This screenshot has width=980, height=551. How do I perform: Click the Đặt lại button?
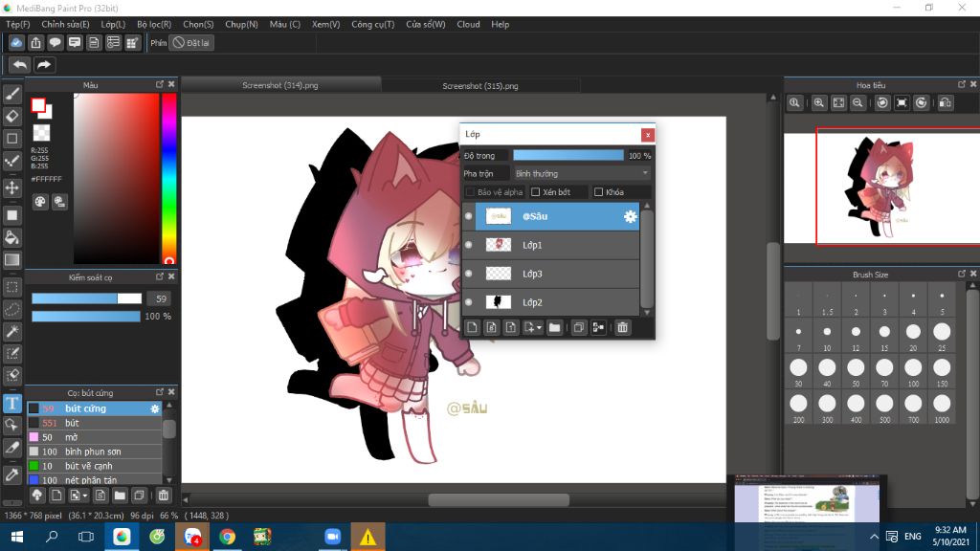click(x=191, y=42)
